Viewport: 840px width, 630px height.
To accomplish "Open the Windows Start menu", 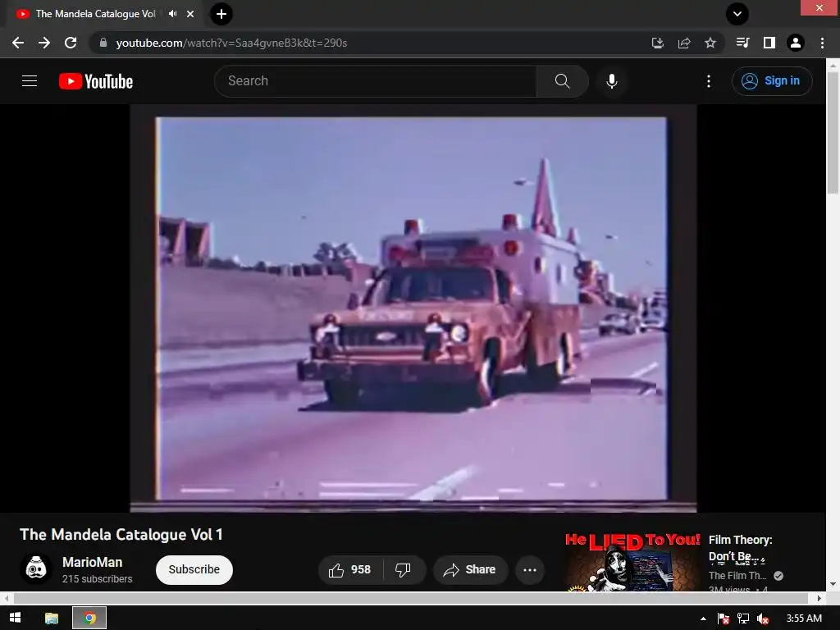I will 15,619.
